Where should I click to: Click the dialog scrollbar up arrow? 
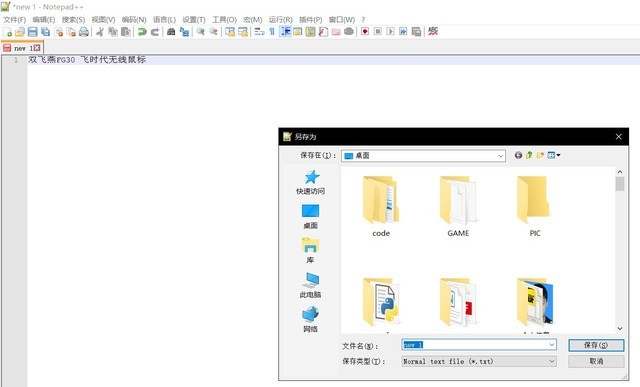(x=620, y=172)
